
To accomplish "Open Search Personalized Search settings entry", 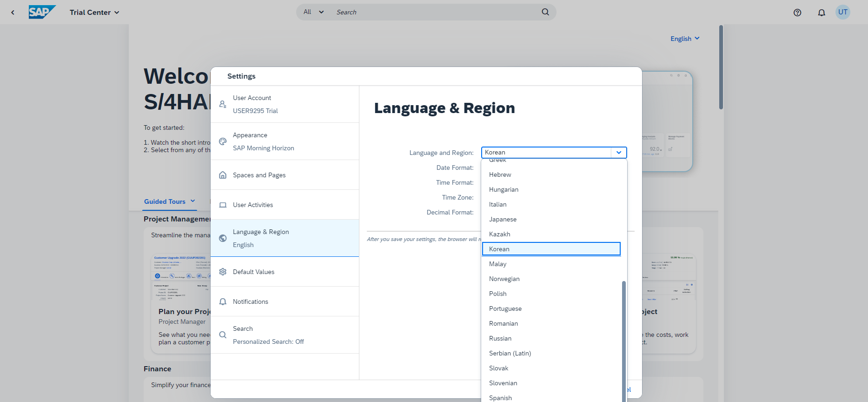I will pyautogui.click(x=285, y=335).
